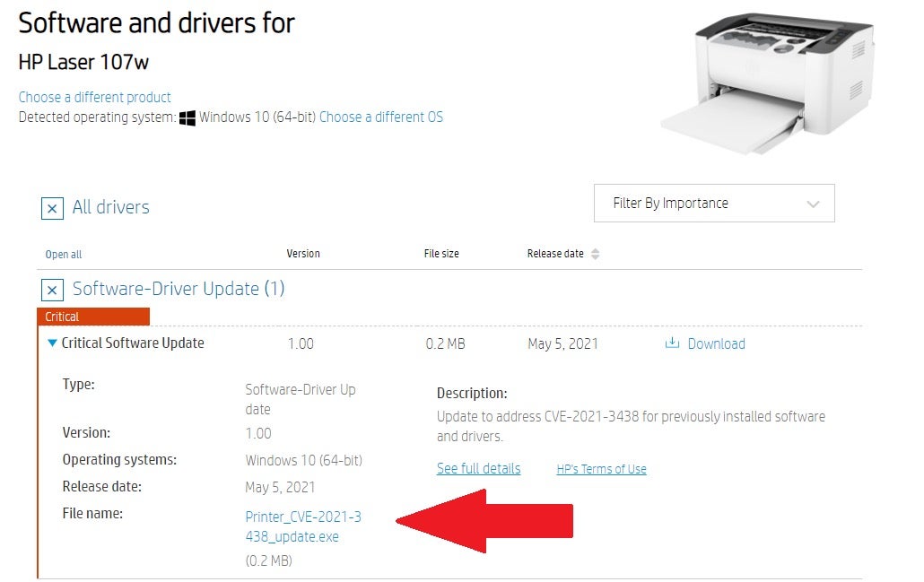The image size is (924, 582).
Task: Click the Critical Software Update row title
Action: point(133,343)
